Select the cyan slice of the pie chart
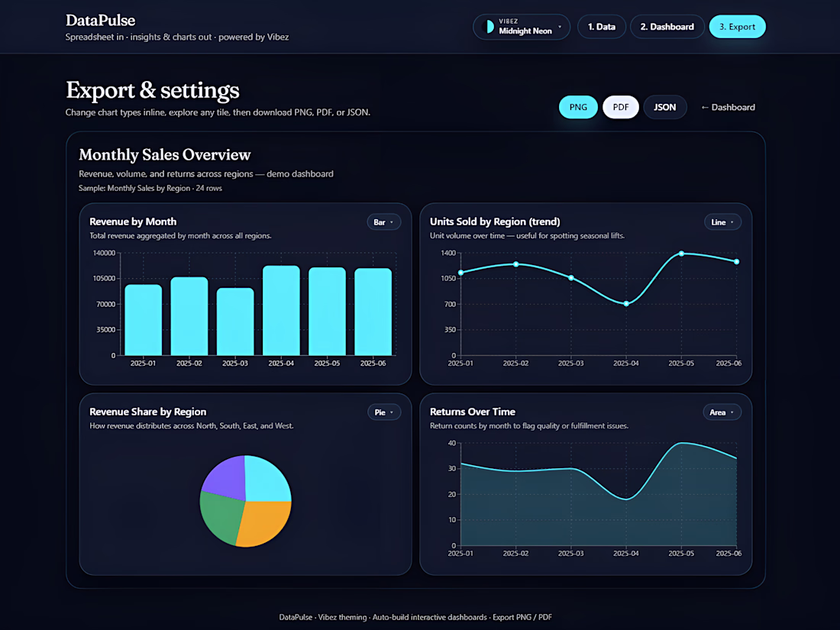This screenshot has height=630, width=840. pyautogui.click(x=267, y=480)
